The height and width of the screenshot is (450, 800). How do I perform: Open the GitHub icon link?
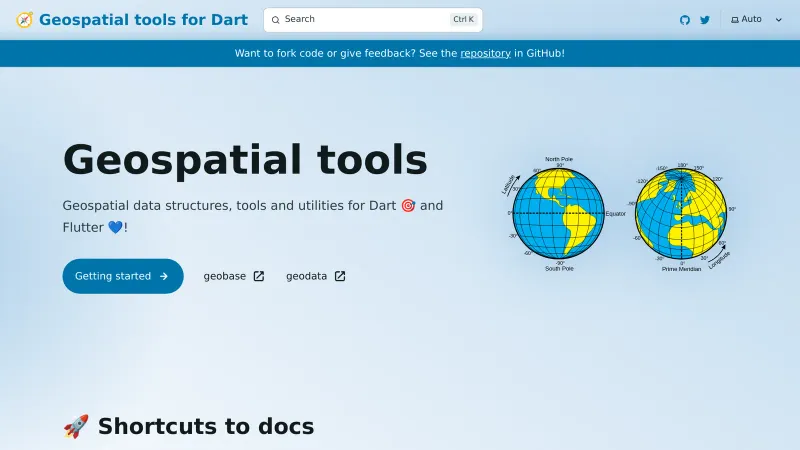(x=685, y=20)
